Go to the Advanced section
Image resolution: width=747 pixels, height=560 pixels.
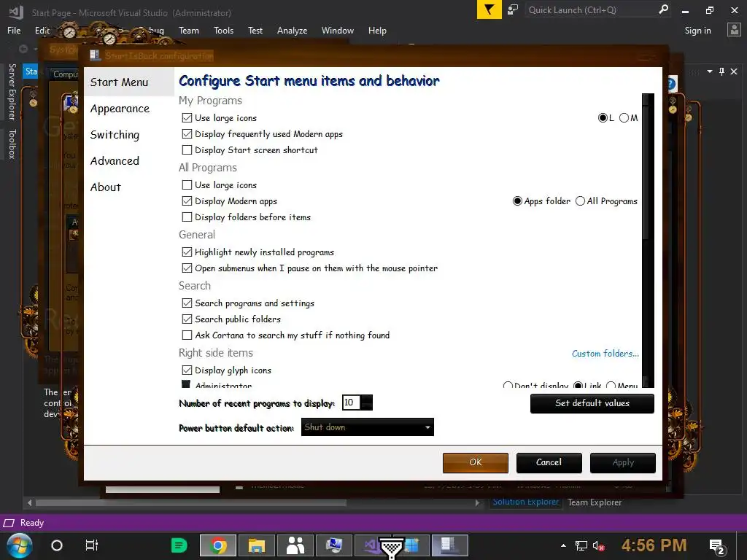click(115, 161)
